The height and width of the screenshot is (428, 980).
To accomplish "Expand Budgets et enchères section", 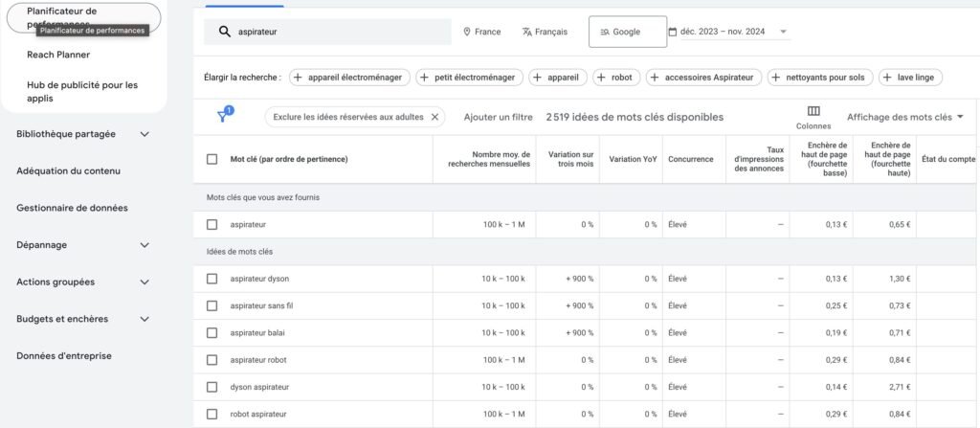I will point(145,319).
